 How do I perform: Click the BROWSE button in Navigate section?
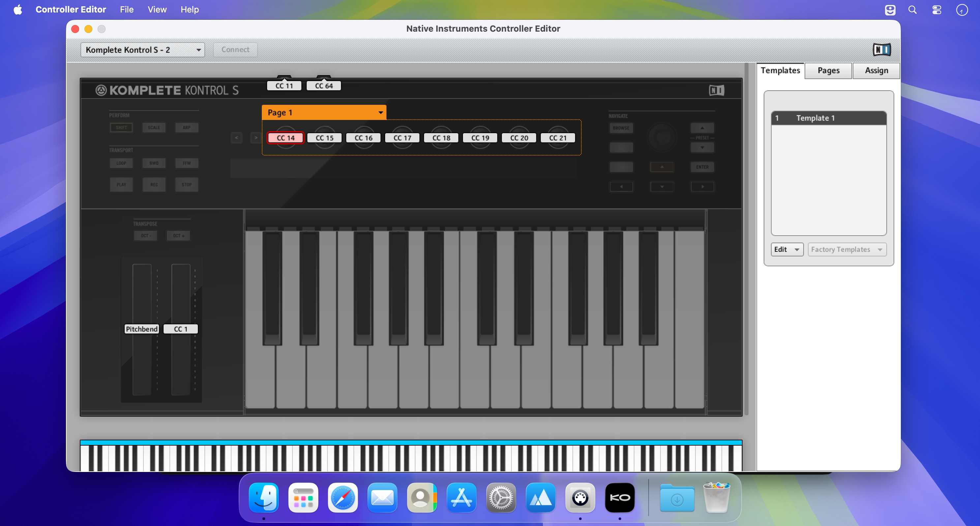click(621, 128)
